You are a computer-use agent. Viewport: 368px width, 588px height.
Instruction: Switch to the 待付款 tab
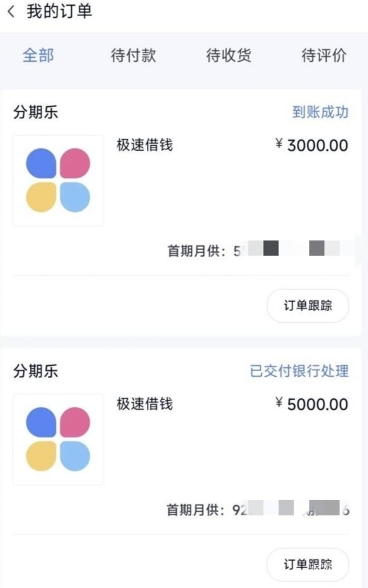pos(133,55)
